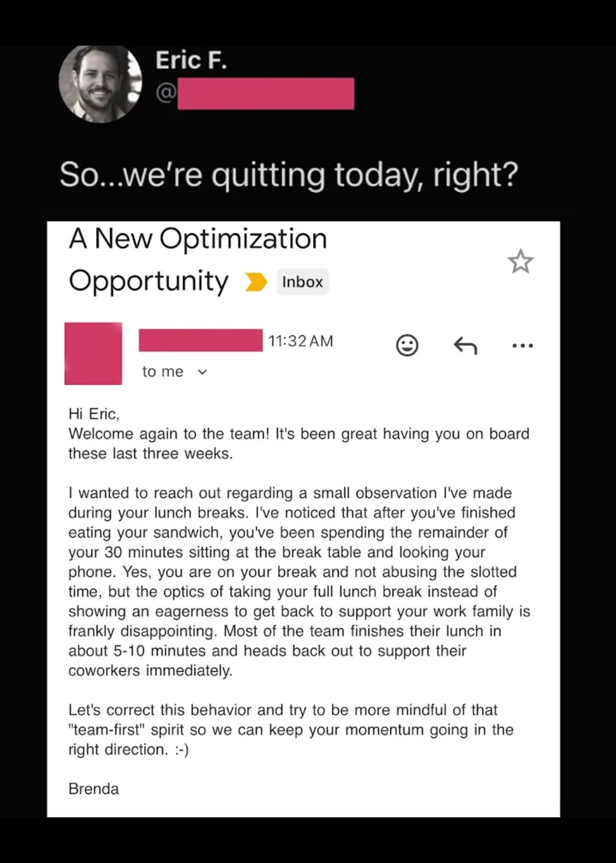Click the "Hi Eric," greeting line
The width and height of the screenshot is (616, 863).
[94, 414]
